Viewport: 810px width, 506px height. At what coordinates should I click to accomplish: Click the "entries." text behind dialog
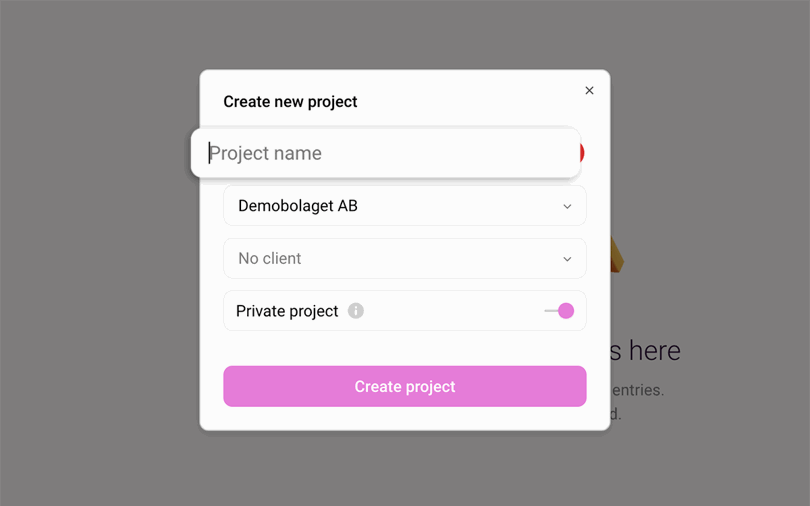click(x=638, y=390)
